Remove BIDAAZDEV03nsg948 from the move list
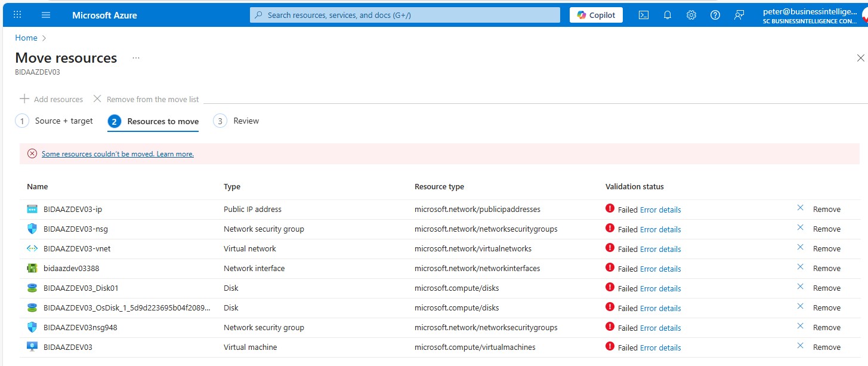Image resolution: width=868 pixels, height=366 pixels. pyautogui.click(x=818, y=327)
